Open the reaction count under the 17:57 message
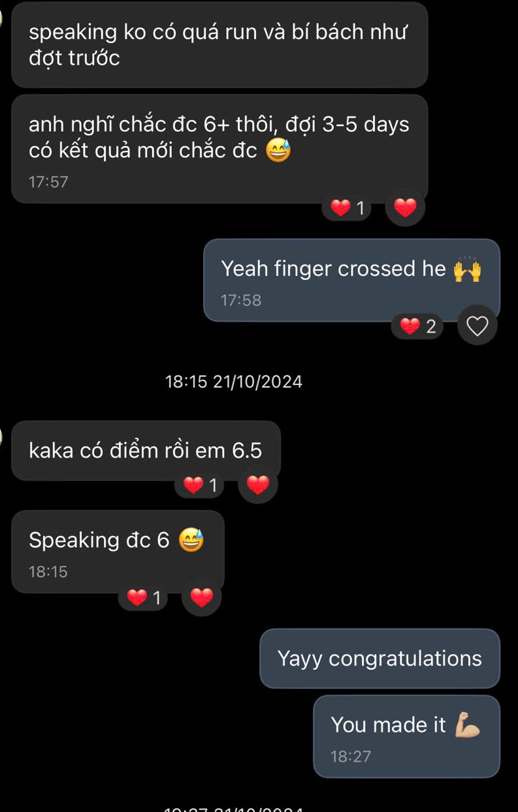The height and width of the screenshot is (812, 518). 347,208
